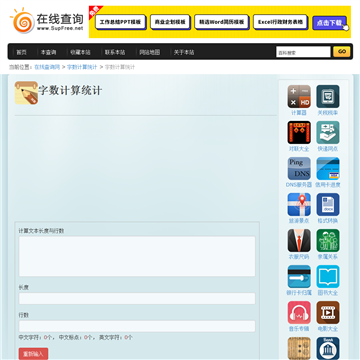Click into the large text-to-count textarea

pyautogui.click(x=137, y=256)
